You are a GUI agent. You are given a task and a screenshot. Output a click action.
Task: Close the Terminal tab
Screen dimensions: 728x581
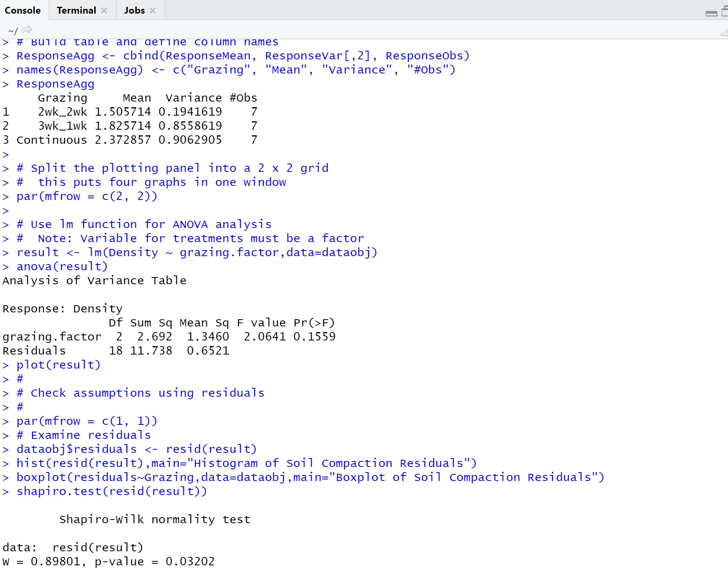104,10
